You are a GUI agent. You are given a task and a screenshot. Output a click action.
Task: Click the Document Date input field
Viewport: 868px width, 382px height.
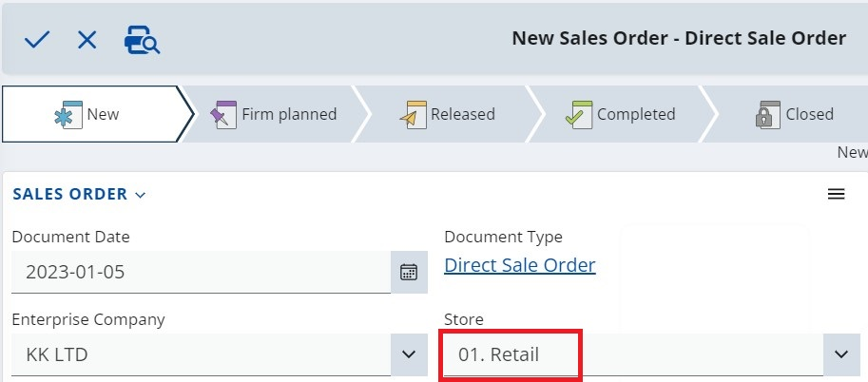coord(200,273)
